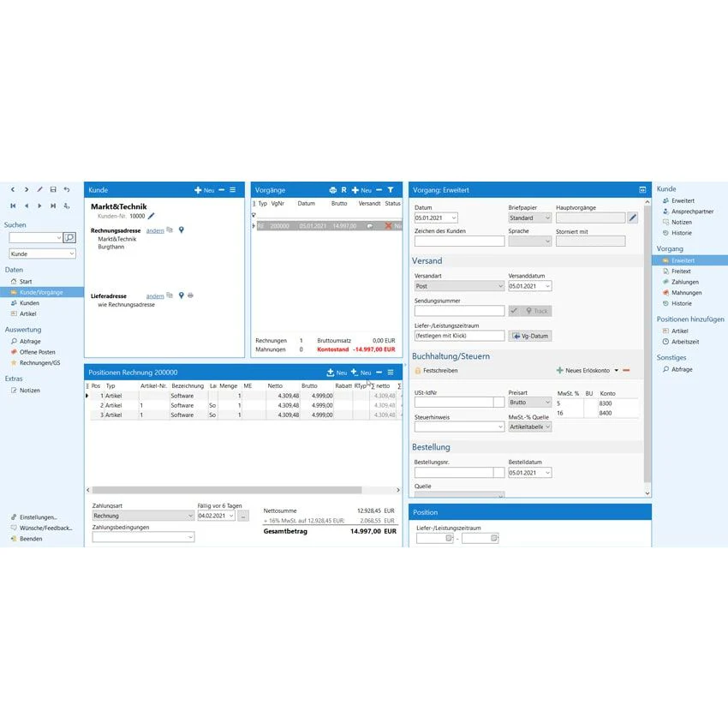Open the hamburger menu in Positionen Rechnung header
Viewport: 728px width, 728px height.
[x=391, y=373]
